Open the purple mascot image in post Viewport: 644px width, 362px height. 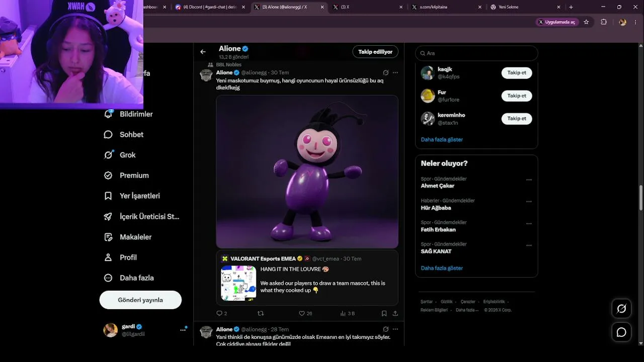(307, 171)
